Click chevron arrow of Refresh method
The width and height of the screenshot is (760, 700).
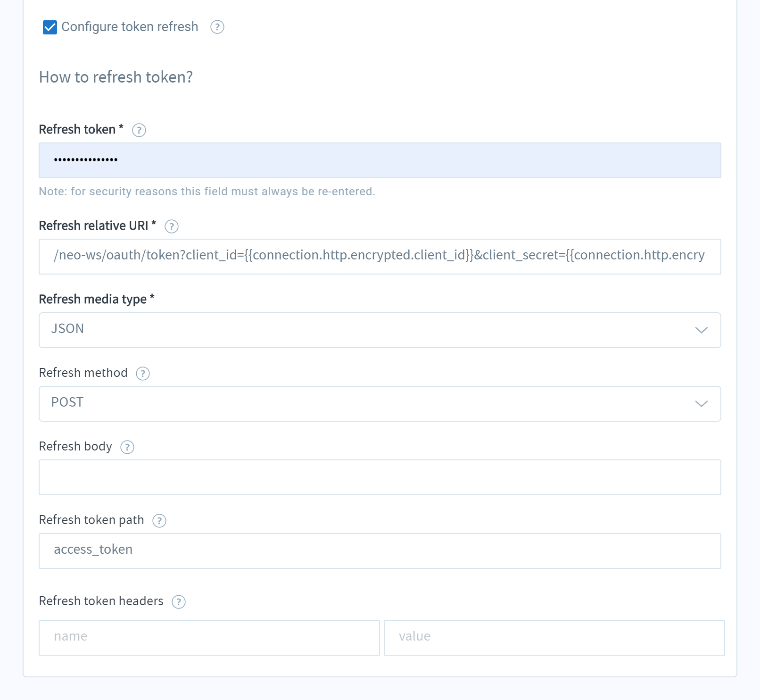(x=701, y=404)
